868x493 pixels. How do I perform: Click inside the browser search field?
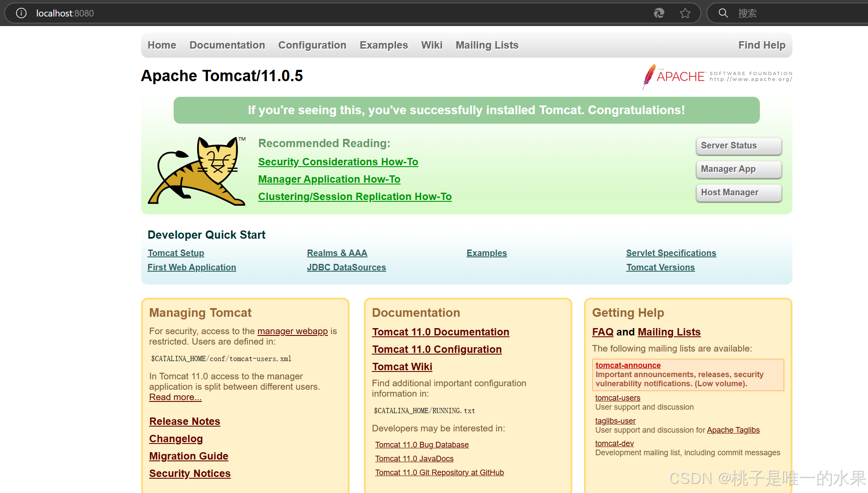782,13
